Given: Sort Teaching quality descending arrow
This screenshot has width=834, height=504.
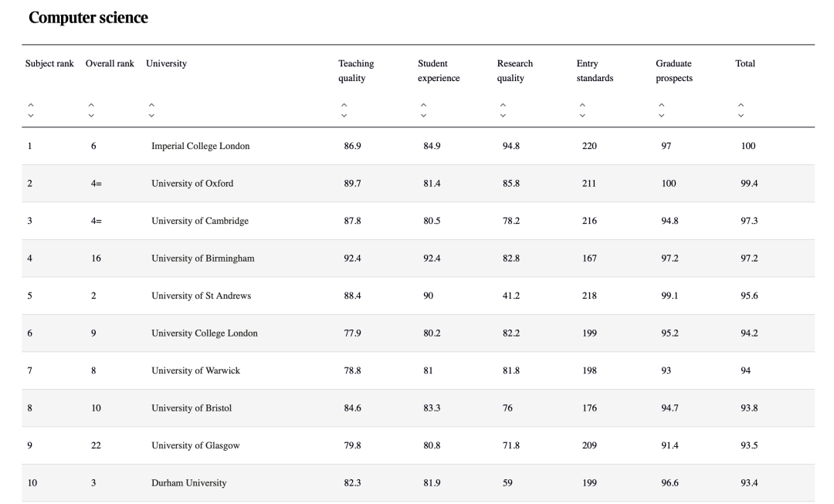Looking at the screenshot, I should (344, 116).
